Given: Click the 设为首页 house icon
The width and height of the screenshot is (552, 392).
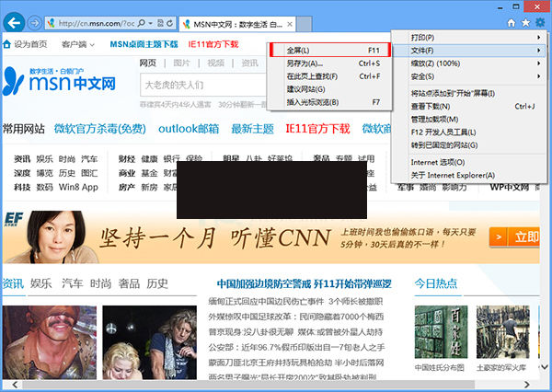Looking at the screenshot, I should click(x=7, y=43).
